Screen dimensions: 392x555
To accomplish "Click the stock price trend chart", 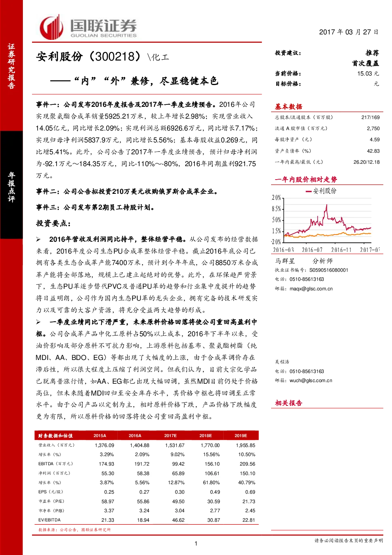I will pos(325,220).
